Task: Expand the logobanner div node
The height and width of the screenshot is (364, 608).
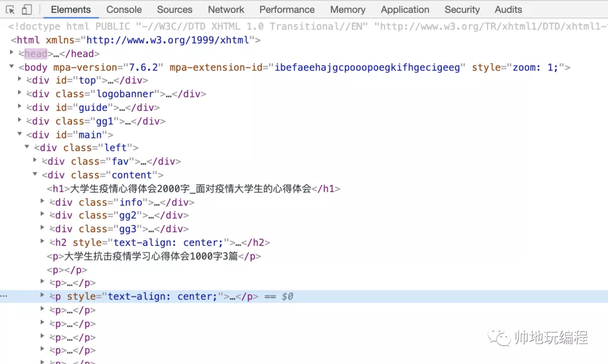Action: coord(20,93)
